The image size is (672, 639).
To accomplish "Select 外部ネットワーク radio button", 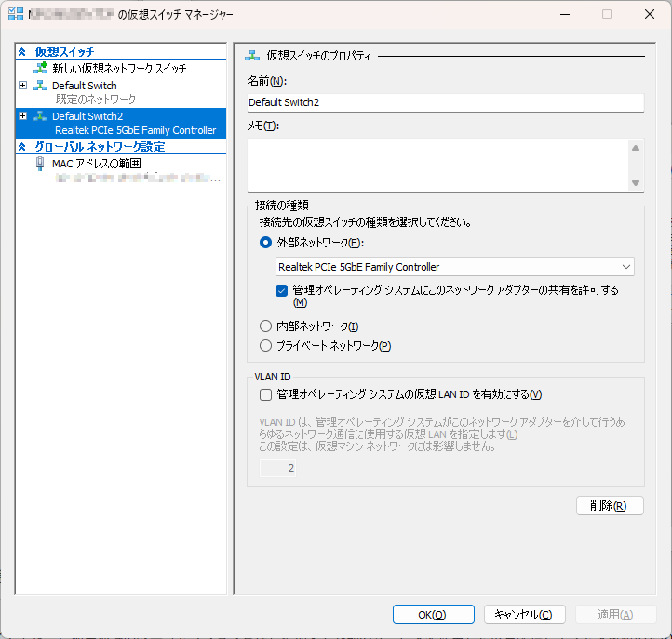I will 266,243.
